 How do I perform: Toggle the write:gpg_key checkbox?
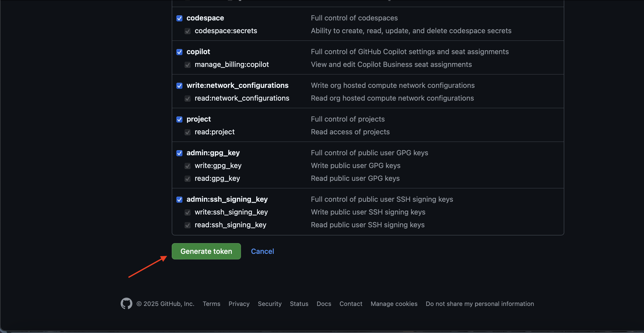pyautogui.click(x=188, y=166)
